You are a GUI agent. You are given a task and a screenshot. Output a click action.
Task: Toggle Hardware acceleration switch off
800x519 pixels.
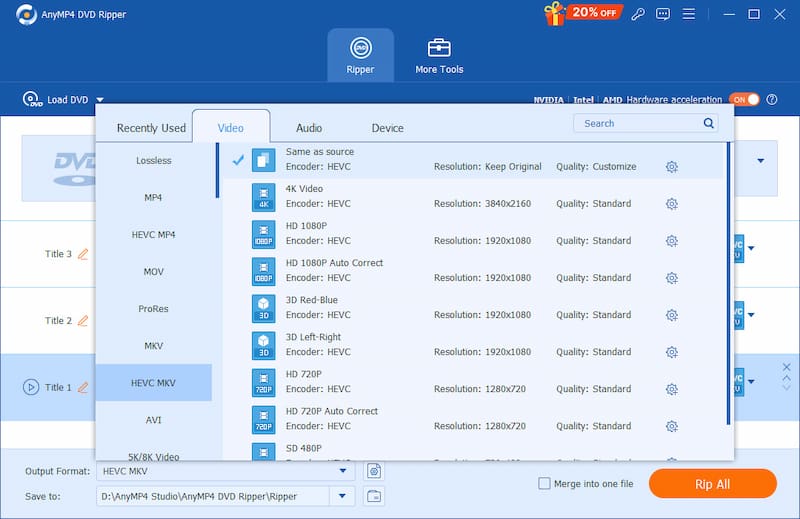tap(744, 100)
